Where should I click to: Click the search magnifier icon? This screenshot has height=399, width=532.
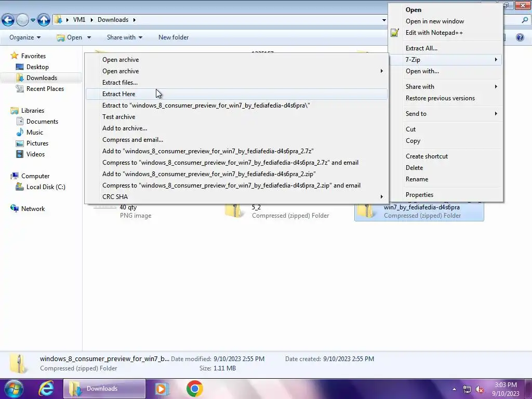(525, 20)
